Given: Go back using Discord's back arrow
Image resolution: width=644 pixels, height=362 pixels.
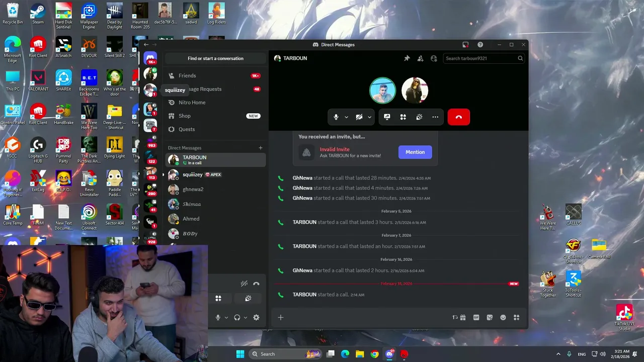Looking at the screenshot, I should 146,45.
